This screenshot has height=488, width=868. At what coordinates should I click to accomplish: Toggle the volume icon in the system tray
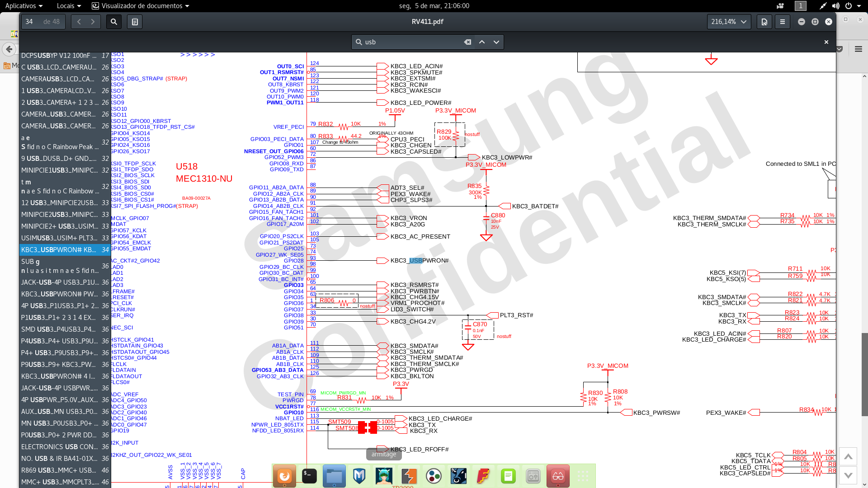click(836, 6)
